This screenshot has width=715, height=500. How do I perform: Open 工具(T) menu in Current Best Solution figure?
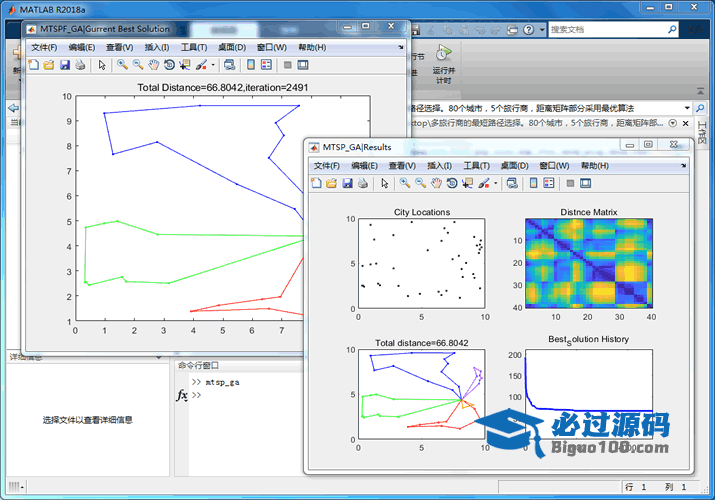tap(194, 47)
